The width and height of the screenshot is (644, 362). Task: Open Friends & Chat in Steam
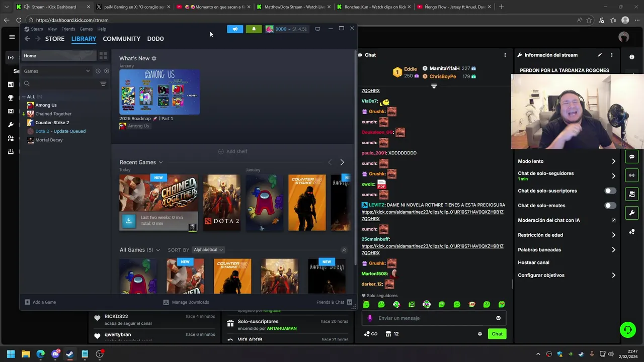click(x=334, y=302)
